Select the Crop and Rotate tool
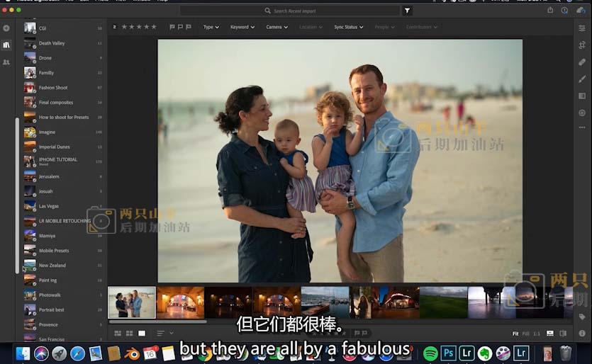The width and height of the screenshot is (592, 364). [581, 45]
